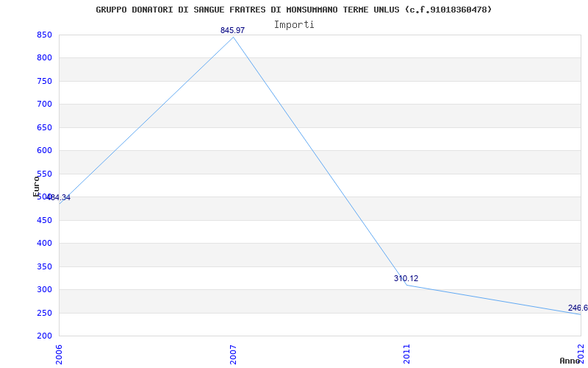This screenshot has width=588, height=368.
Task: Click the 350 y-axis tick label
Action: coord(44,266)
